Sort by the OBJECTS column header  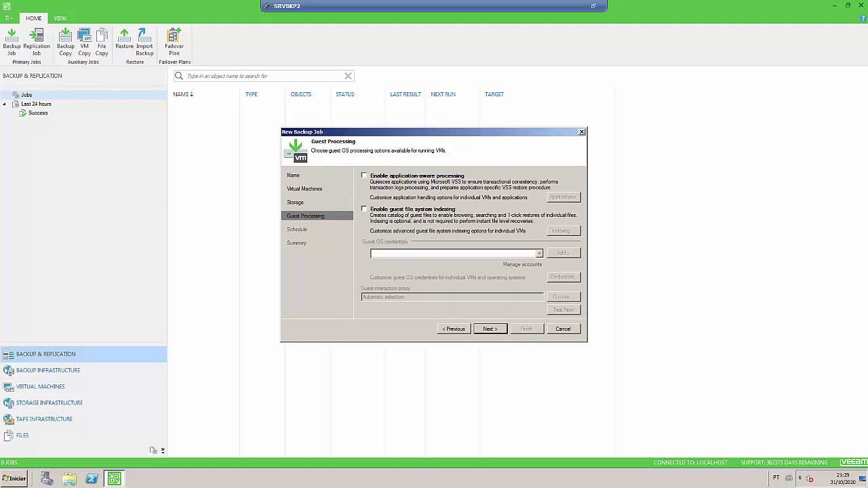(300, 94)
